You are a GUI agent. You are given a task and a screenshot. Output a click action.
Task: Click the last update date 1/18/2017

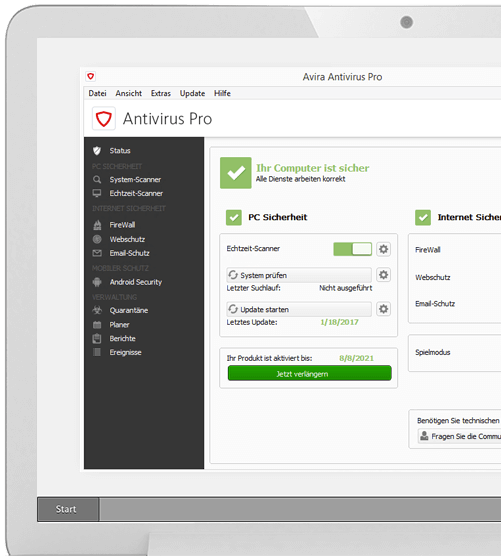[339, 322]
